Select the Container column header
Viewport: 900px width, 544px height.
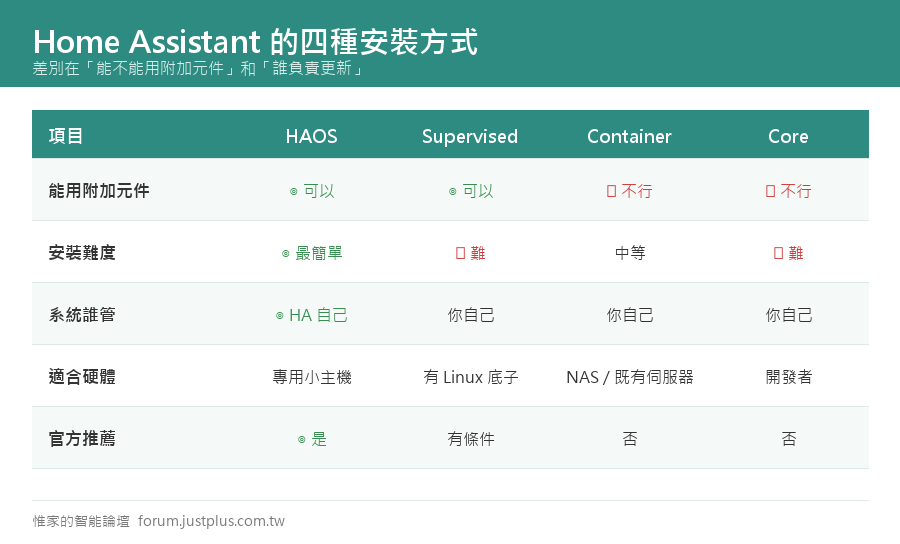(x=629, y=137)
